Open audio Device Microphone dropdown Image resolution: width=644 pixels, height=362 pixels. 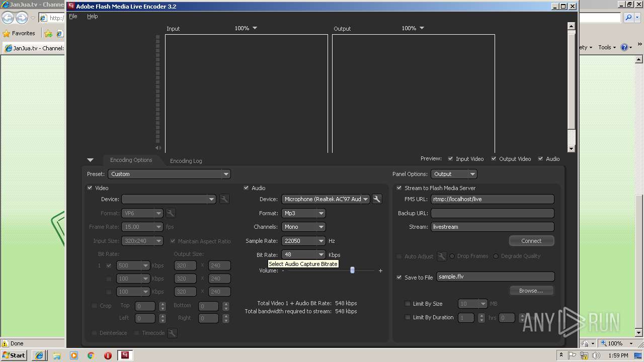click(x=326, y=199)
